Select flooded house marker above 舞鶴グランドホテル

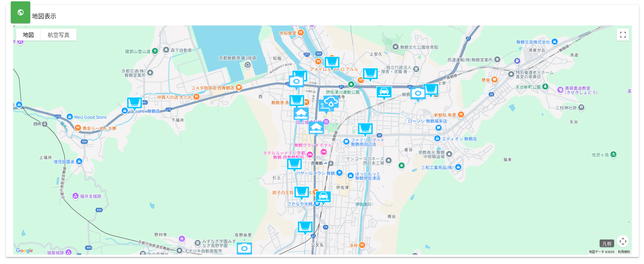(316, 127)
